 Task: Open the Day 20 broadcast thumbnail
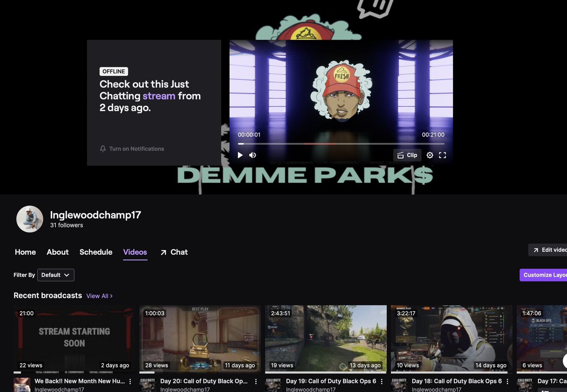200,339
